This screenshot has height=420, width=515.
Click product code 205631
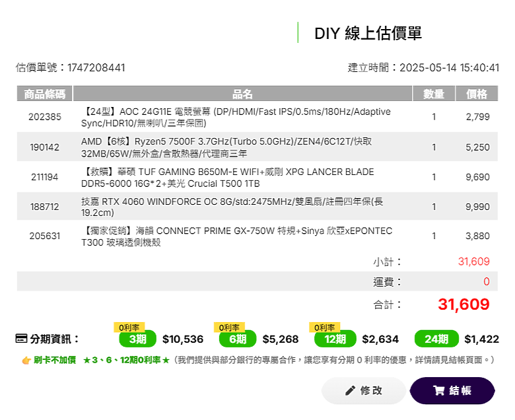point(45,236)
